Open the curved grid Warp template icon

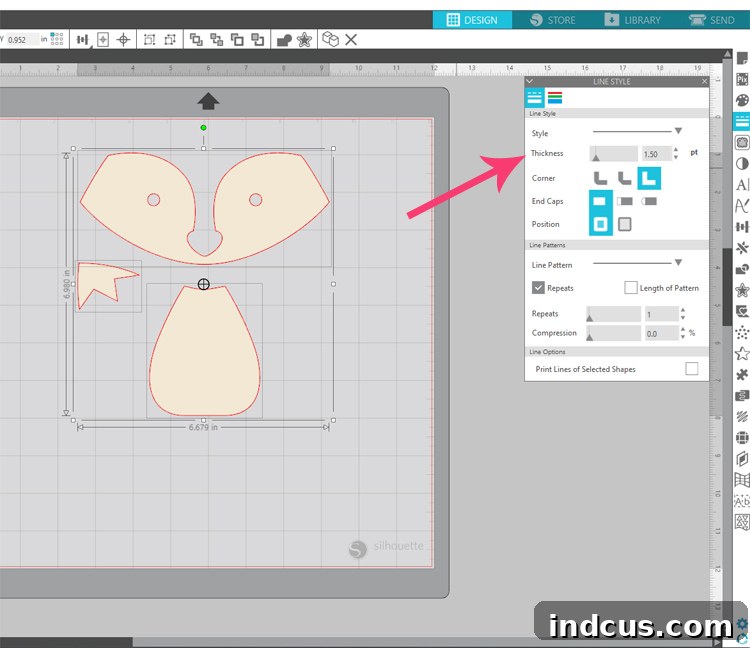click(x=742, y=480)
